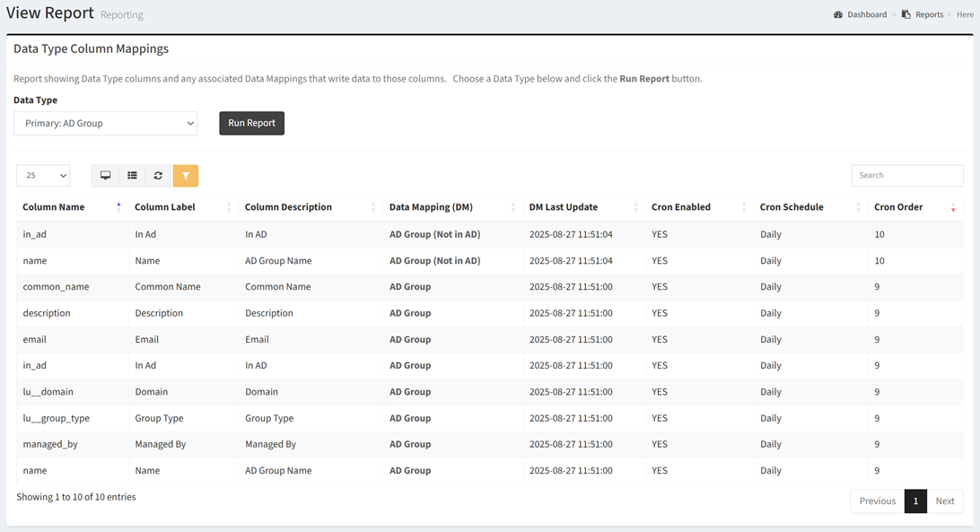The width and height of the screenshot is (980, 532).
Task: Toggle the orange filter icon button
Action: pyautogui.click(x=185, y=176)
